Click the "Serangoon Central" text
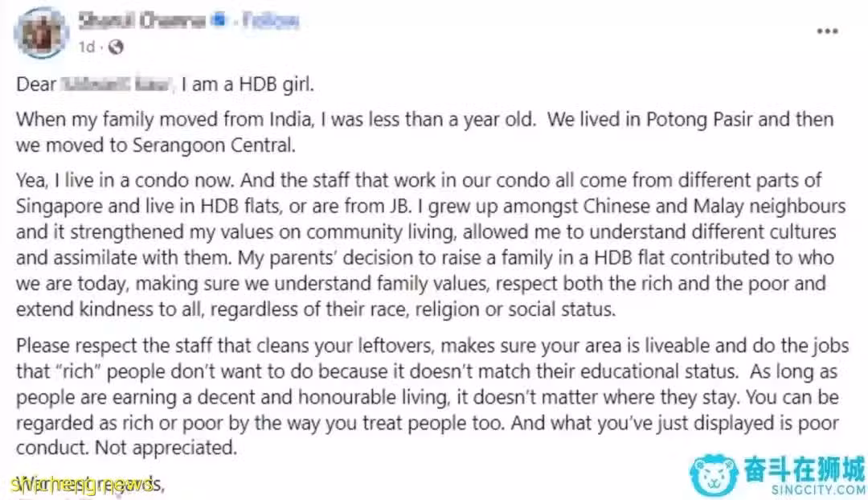 click(214, 145)
